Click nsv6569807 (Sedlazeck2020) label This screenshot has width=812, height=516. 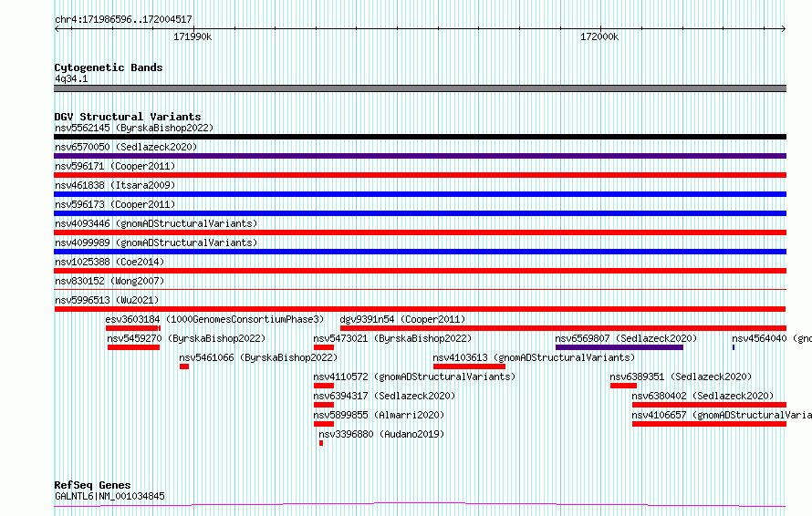coord(626,338)
